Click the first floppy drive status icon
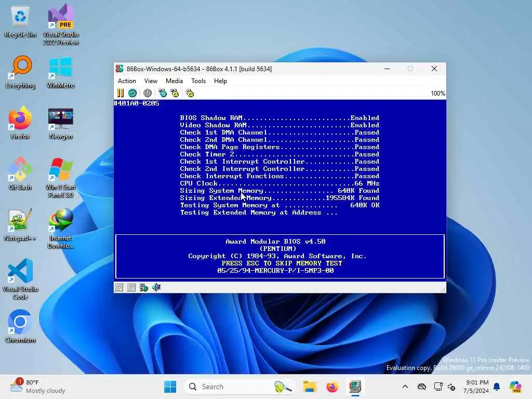The height and width of the screenshot is (399, 532). click(x=119, y=288)
